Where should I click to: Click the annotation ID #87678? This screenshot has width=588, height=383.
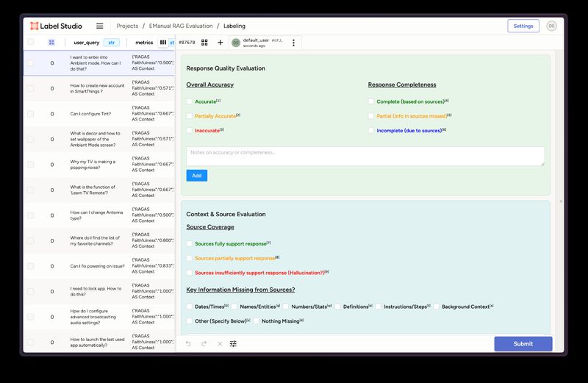coord(187,43)
